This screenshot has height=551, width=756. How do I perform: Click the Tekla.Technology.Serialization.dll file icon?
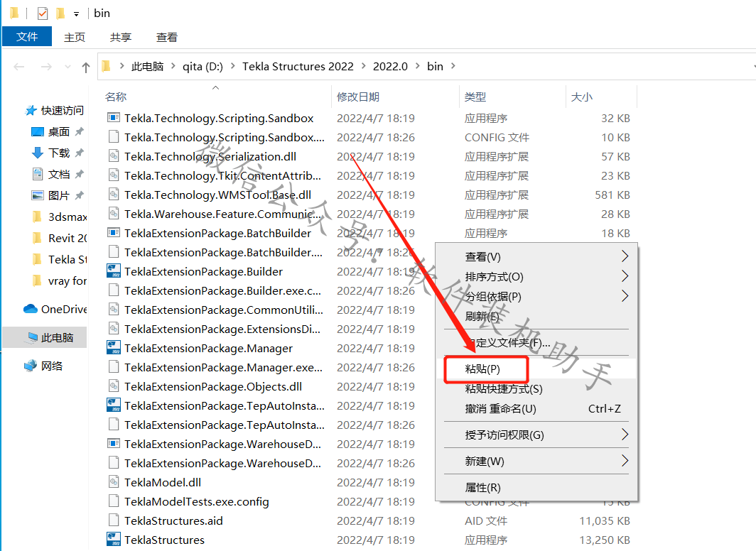pyautogui.click(x=113, y=156)
